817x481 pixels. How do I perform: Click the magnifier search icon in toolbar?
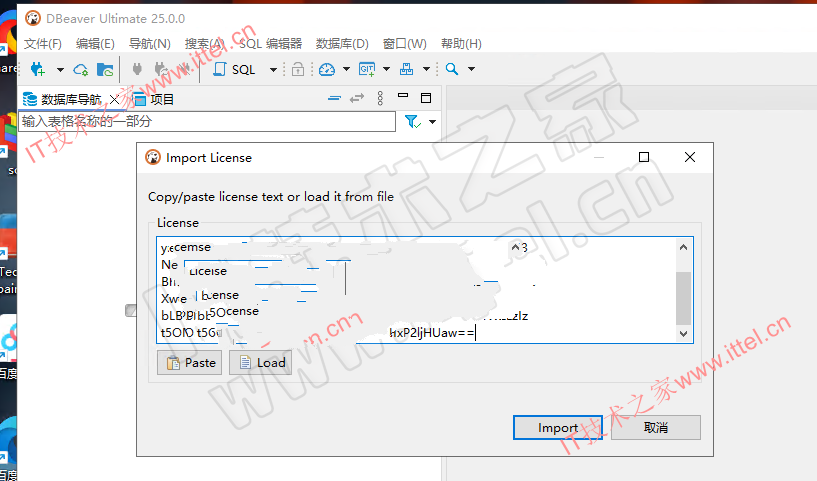452,69
